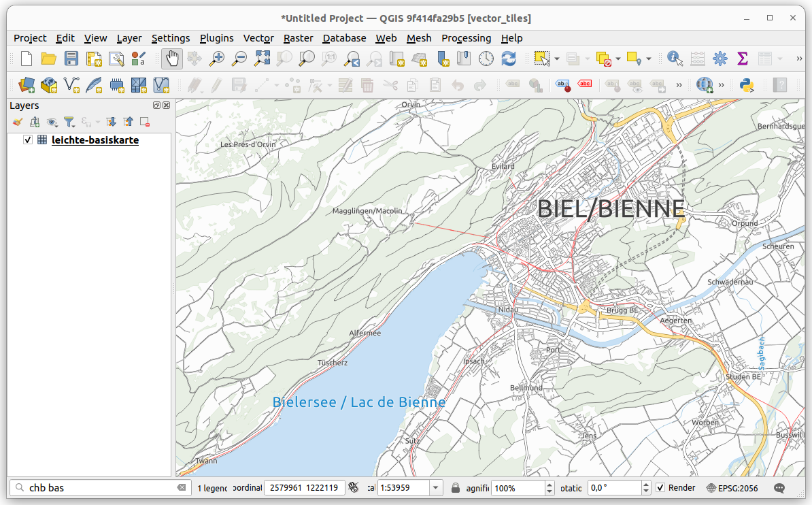
Task: Click Refresh map canvas icon
Action: coord(509,59)
